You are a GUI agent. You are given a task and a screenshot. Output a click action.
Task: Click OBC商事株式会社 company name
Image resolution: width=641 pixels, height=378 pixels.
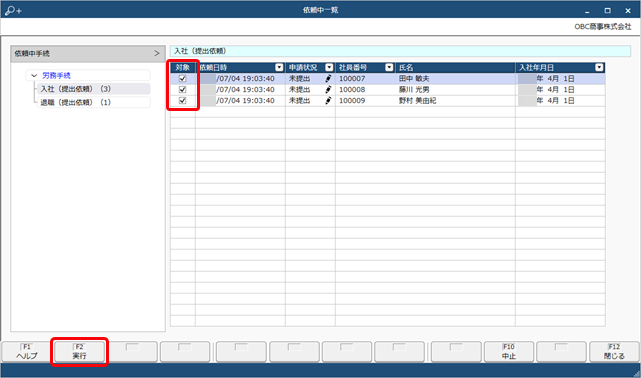coord(603,27)
